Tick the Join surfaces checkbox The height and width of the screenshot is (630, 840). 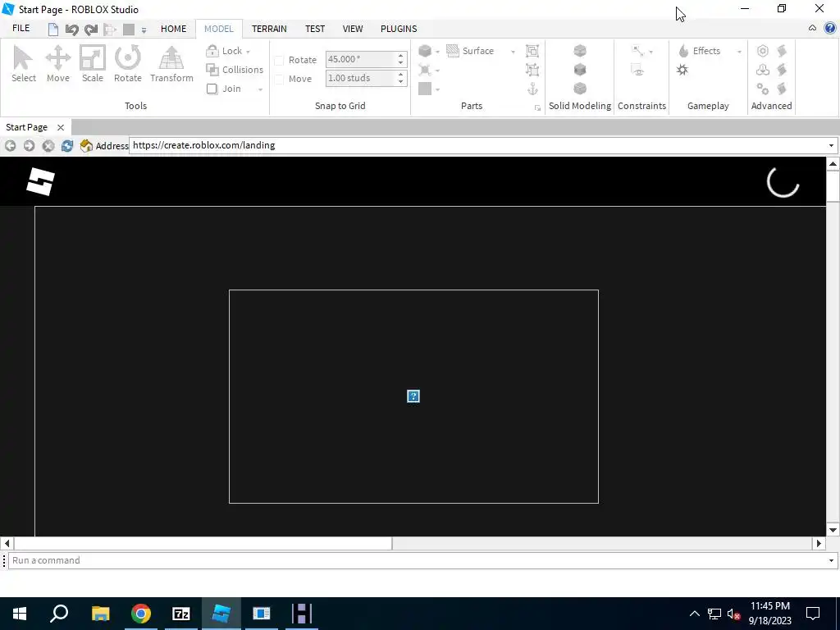coord(212,89)
